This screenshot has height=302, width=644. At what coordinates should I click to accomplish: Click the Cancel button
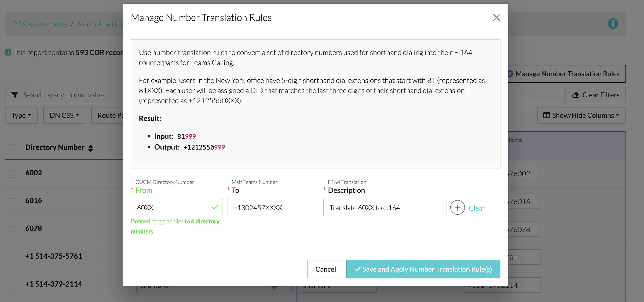coord(325,269)
